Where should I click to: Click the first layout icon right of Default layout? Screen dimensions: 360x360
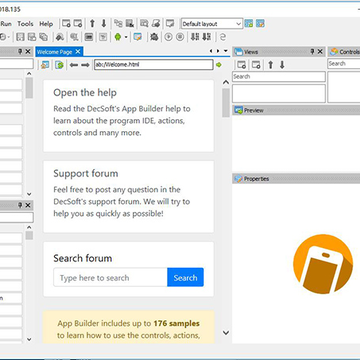(249, 24)
